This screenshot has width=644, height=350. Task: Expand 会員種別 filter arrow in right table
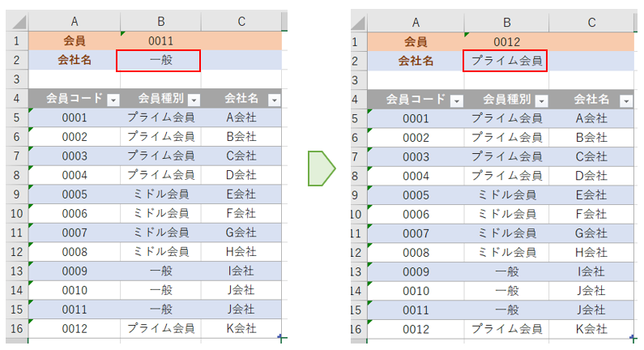point(540,100)
